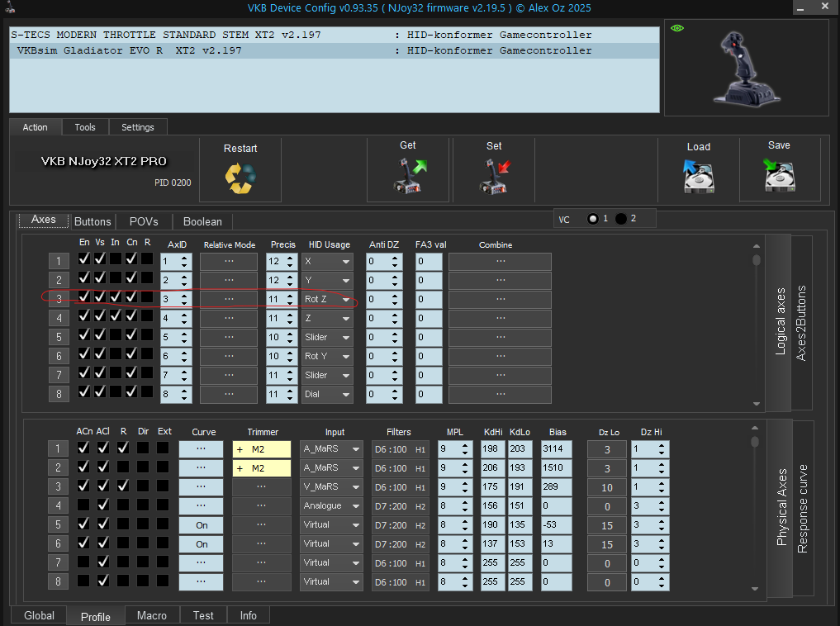Toggle Ext checkbox for physical axis 3
The image size is (840, 626).
[x=163, y=486]
